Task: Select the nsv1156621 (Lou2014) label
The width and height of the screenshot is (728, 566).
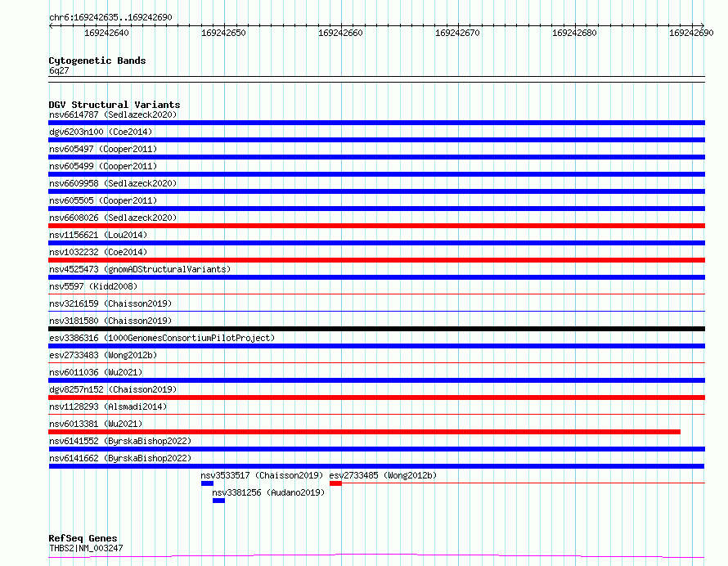Action: point(98,235)
